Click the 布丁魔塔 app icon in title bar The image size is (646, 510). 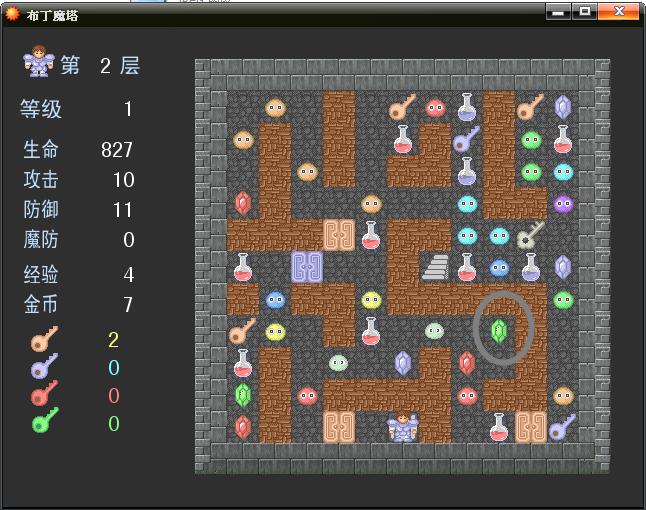pos(12,14)
